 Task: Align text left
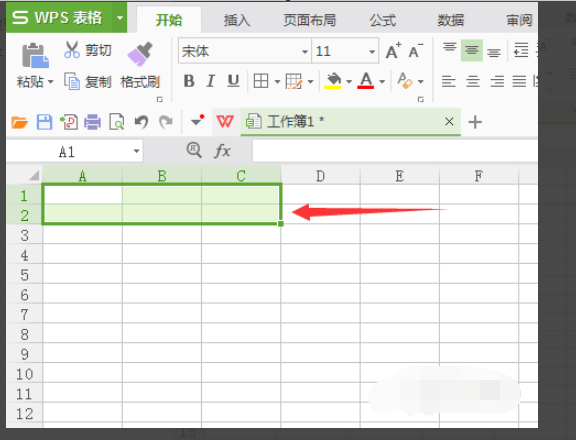tap(449, 81)
